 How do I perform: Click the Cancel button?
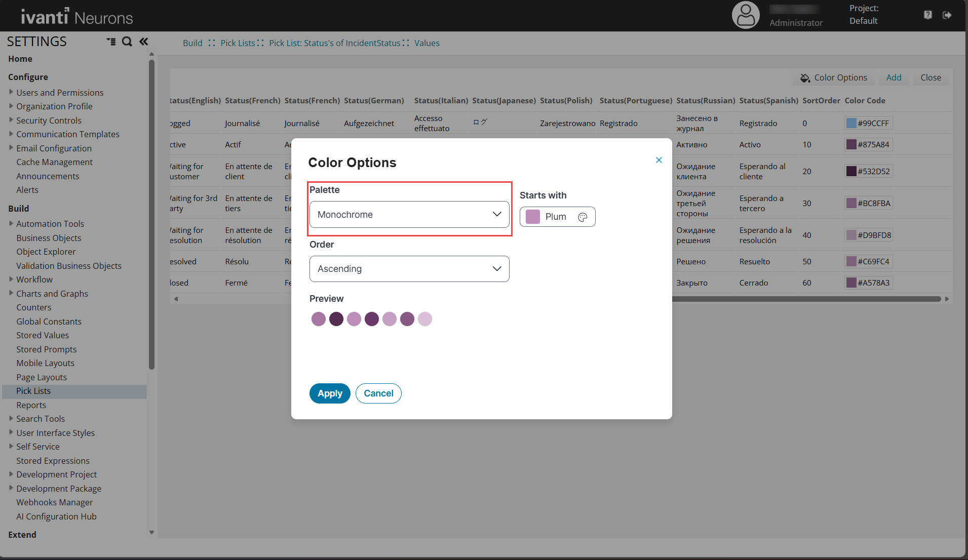pyautogui.click(x=378, y=393)
